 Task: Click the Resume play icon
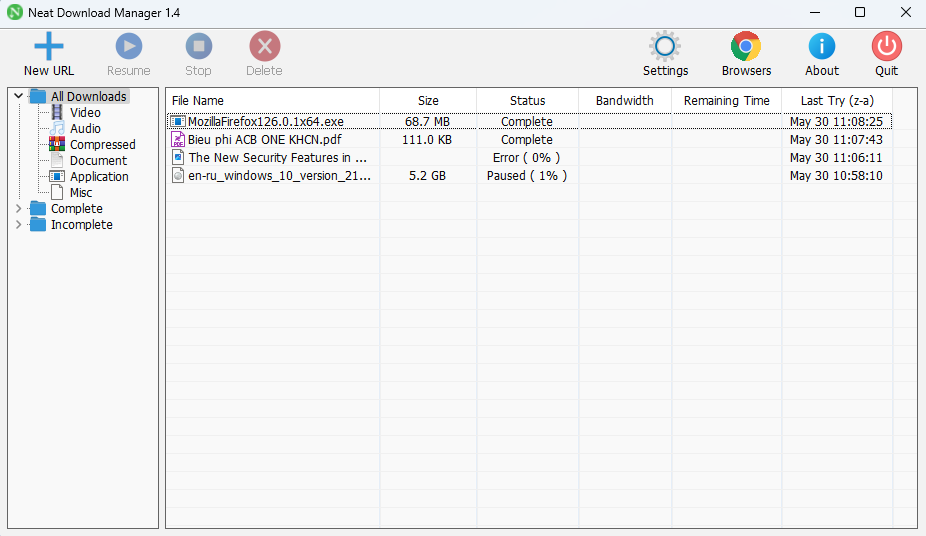tap(129, 46)
